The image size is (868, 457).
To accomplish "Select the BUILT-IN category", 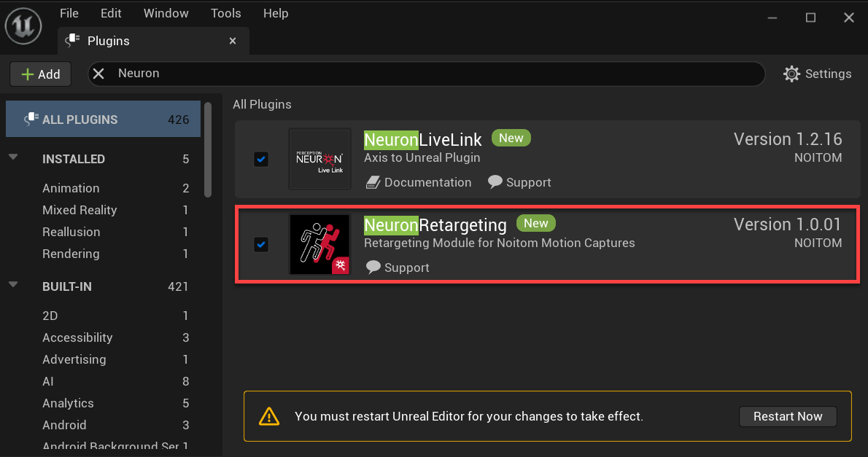I will 67,286.
